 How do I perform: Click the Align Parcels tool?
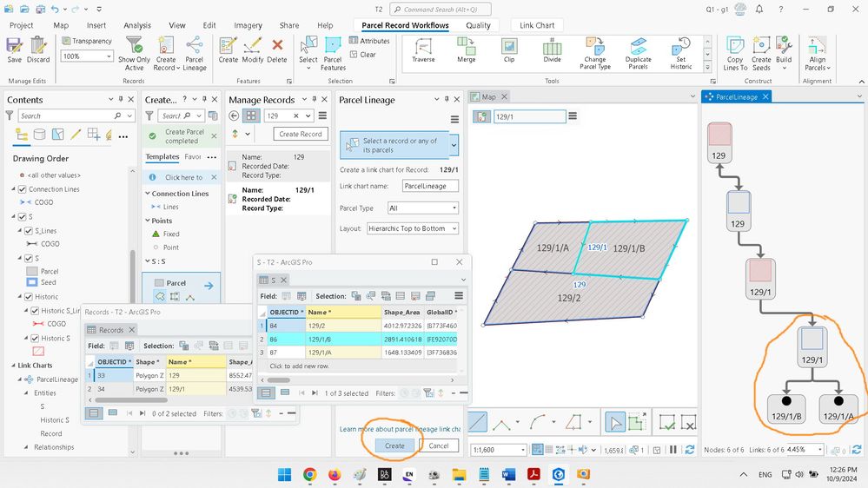click(x=817, y=54)
